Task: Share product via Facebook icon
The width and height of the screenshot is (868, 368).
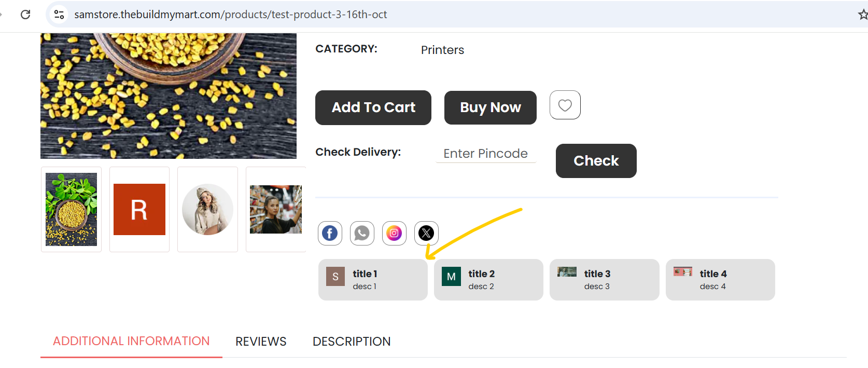Action: tap(330, 233)
